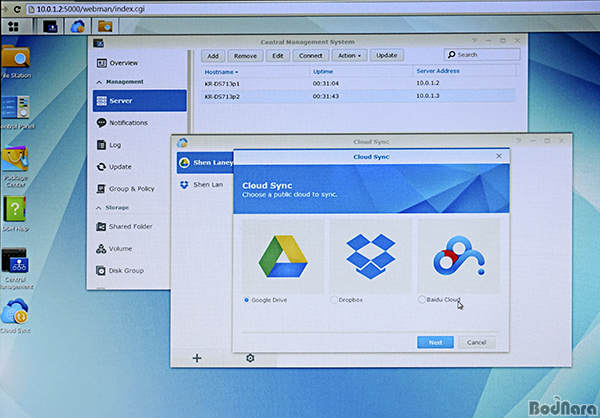
Task: Click browser address bar URL
Action: 91,9
